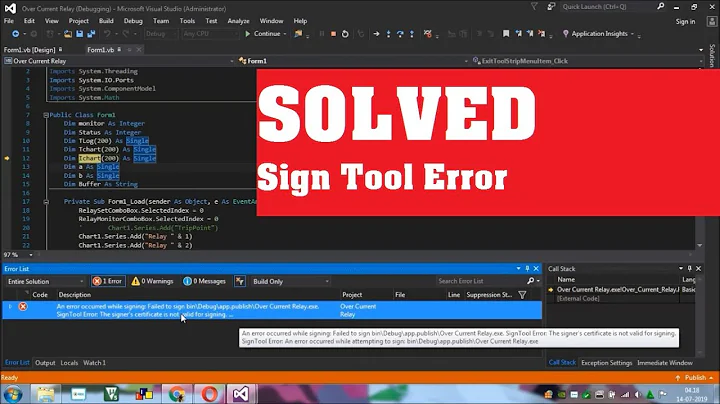
Task: Switch to the Watch 1 tab
Action: click(94, 363)
